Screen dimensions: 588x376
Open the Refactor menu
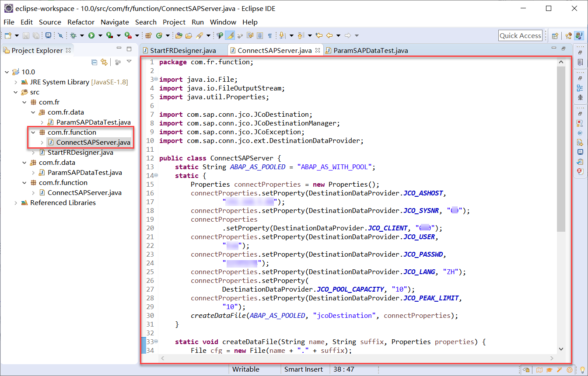coord(80,22)
